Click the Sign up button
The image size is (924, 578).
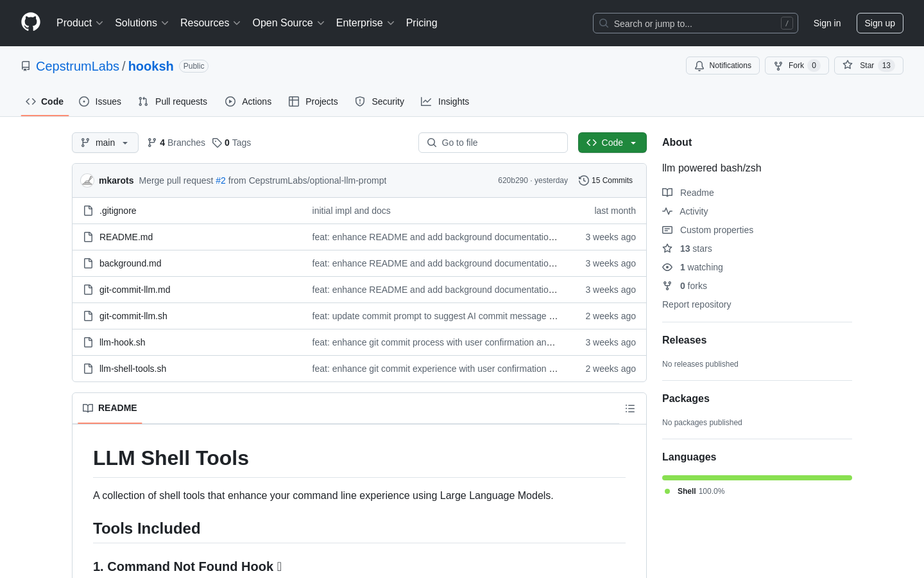coord(880,23)
